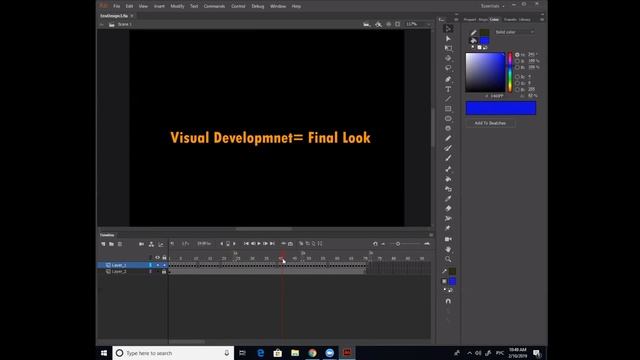Click the paint bucket fill icon in Color panel
This screenshot has width=640, height=360.
[473, 40]
